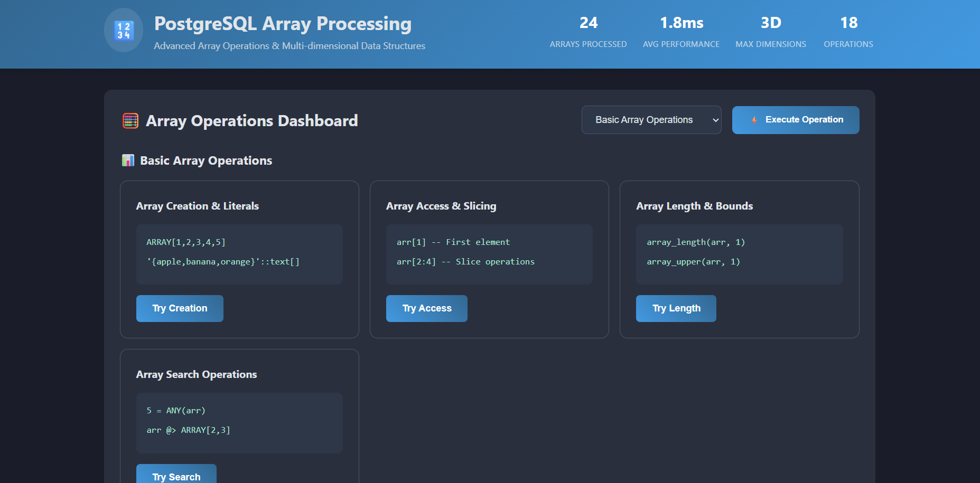The width and height of the screenshot is (980, 483).
Task: Click the Try Search button
Action: coord(176,476)
